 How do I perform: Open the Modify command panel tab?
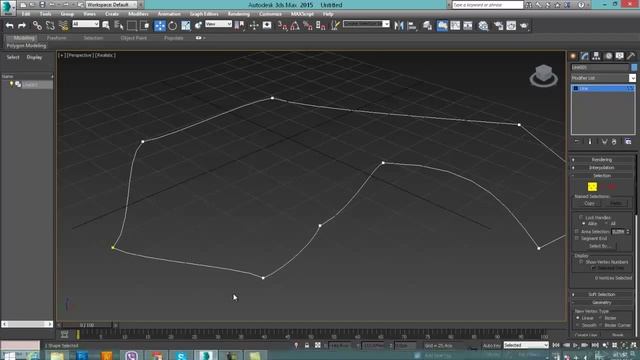pyautogui.click(x=585, y=56)
